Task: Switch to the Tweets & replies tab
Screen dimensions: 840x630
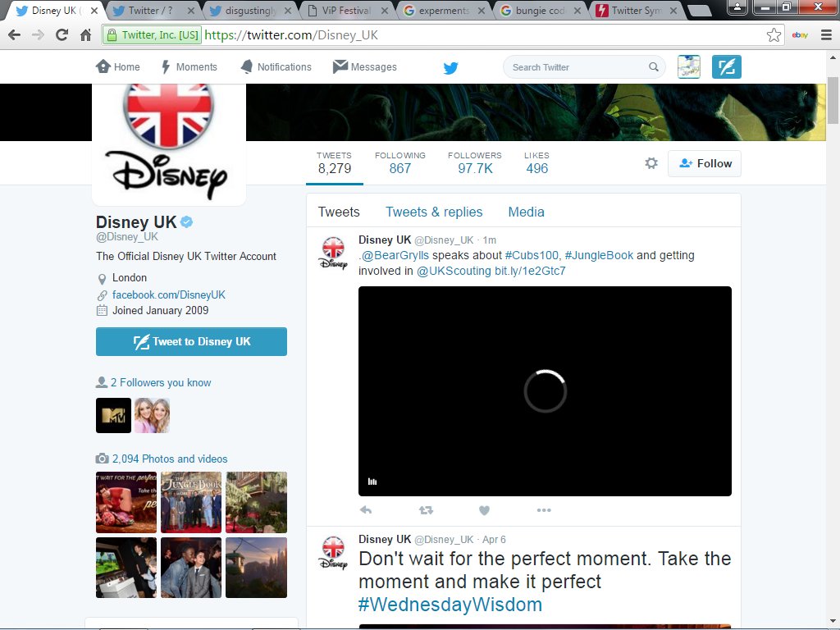Action: click(x=434, y=212)
